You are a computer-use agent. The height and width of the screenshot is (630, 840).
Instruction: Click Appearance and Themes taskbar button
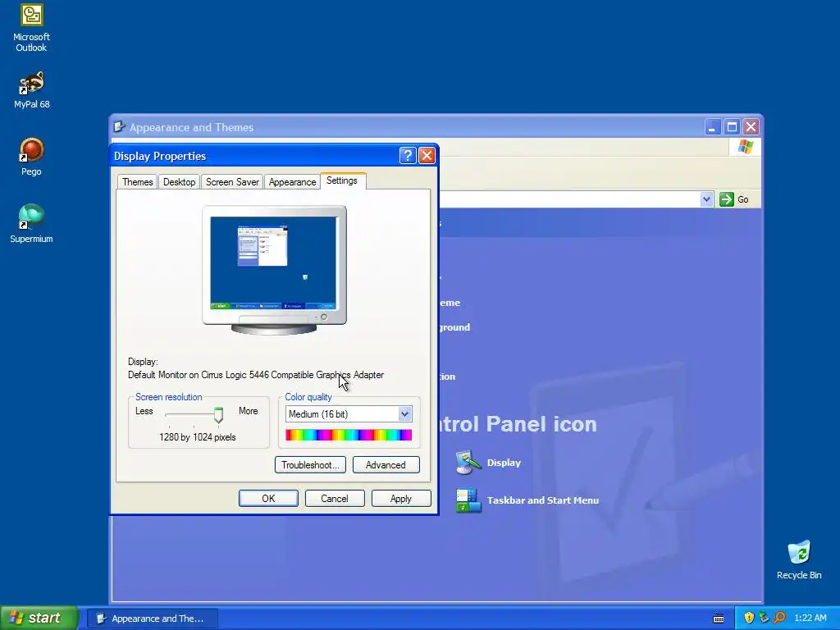click(x=153, y=619)
